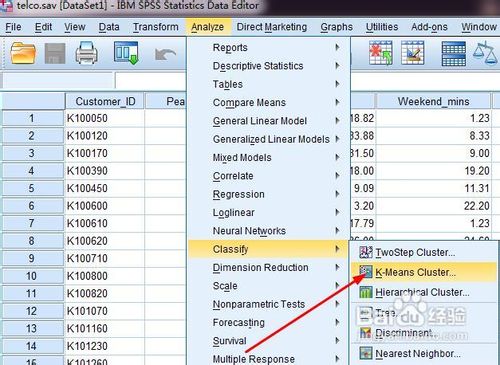The image size is (500, 365).
Task: Click the Split file toolbar icon
Action: [x=454, y=53]
